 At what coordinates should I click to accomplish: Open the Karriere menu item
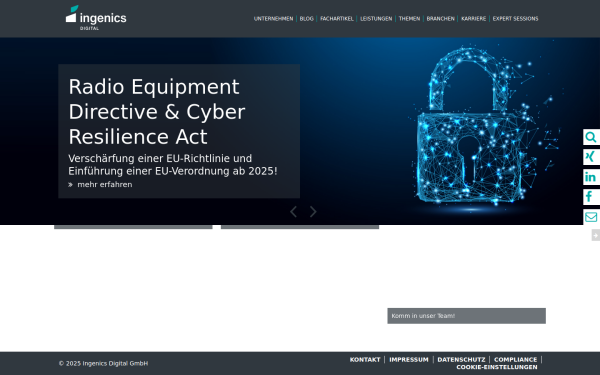474,19
